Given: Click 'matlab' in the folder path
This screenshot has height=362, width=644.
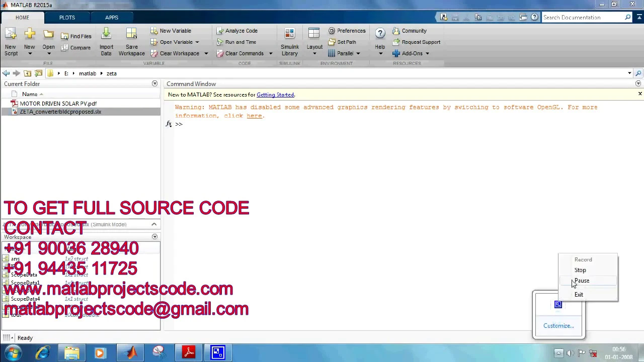Looking at the screenshot, I should pyautogui.click(x=87, y=73).
